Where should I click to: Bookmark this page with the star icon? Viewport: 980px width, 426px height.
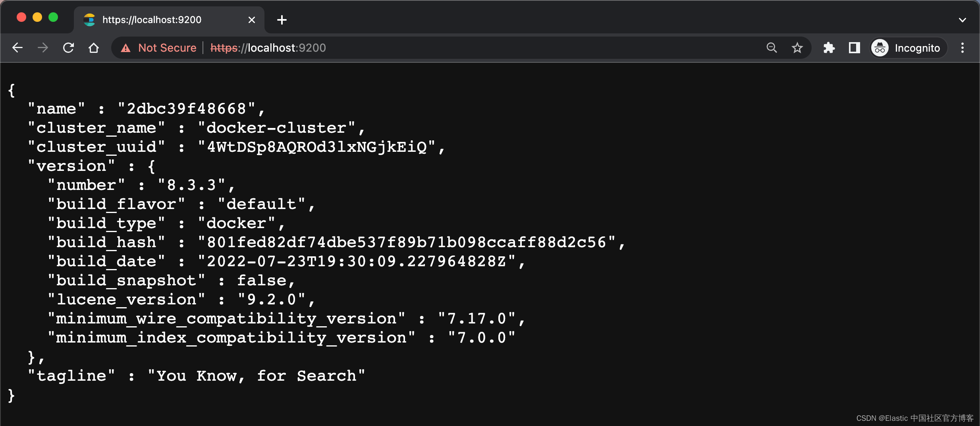coord(797,48)
